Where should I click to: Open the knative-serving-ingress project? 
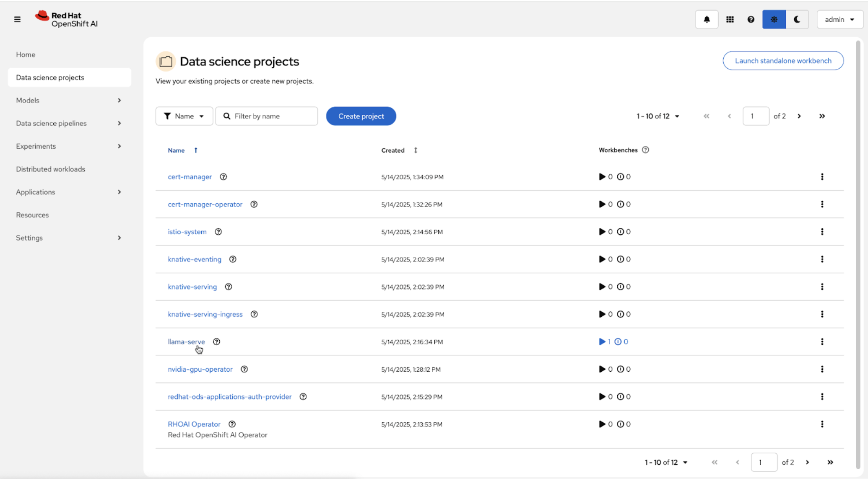pyautogui.click(x=205, y=314)
